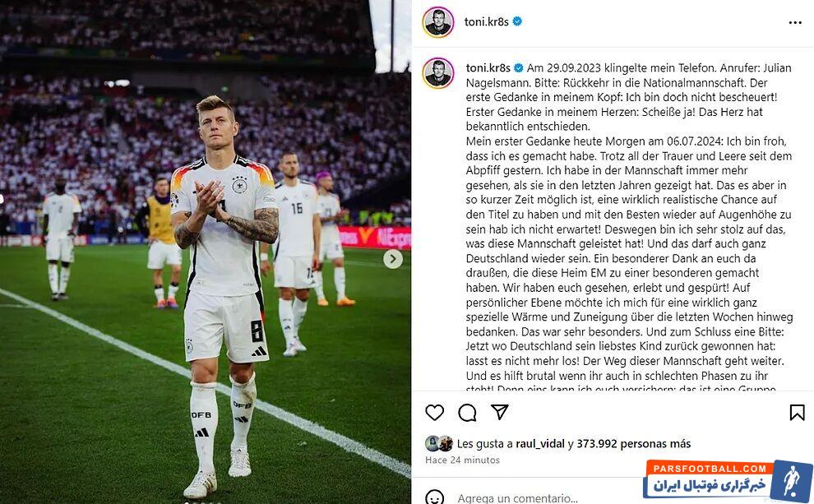Click the main photo of the player applauding
The height and width of the screenshot is (504, 814).
205,252
